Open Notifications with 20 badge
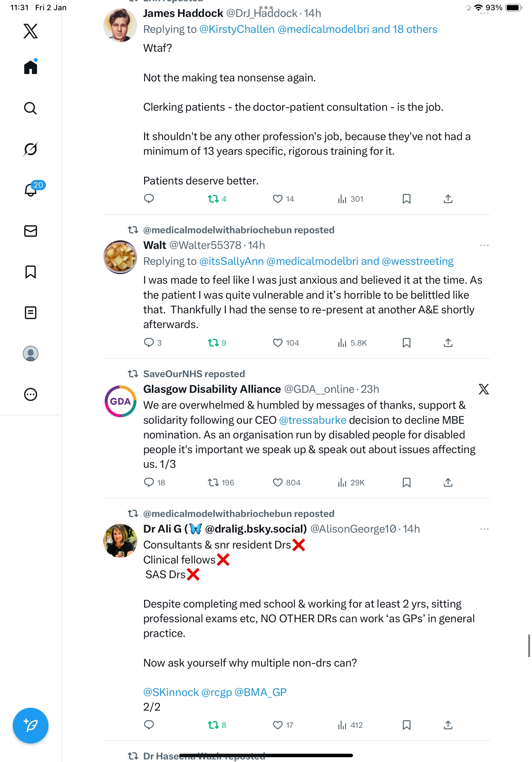This screenshot has height=762, width=532. point(31,190)
